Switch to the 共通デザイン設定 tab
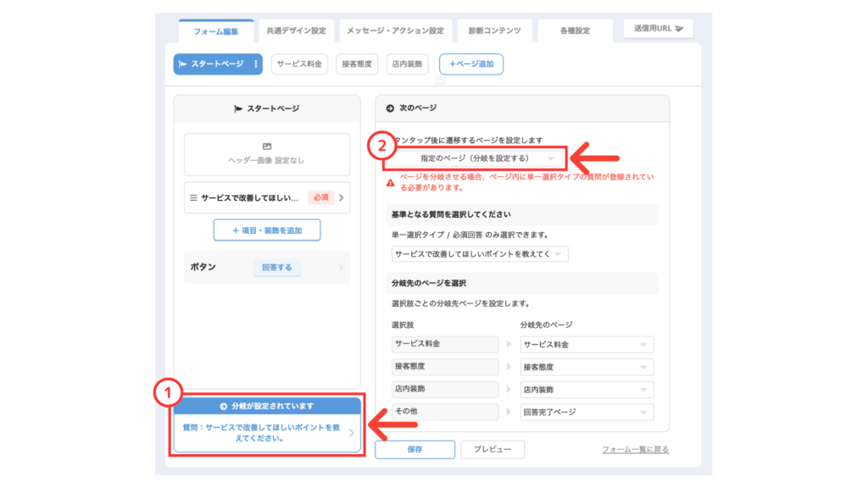Screen dimensions: 868x488 point(296,30)
